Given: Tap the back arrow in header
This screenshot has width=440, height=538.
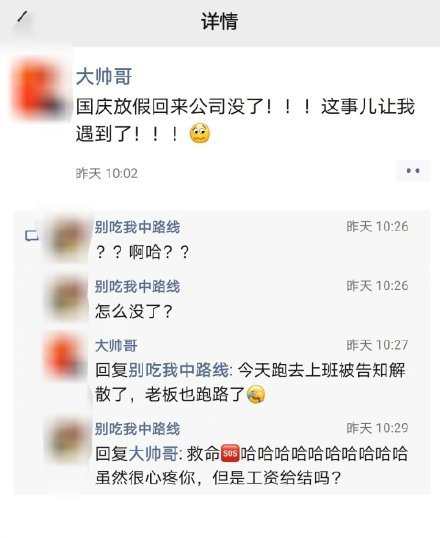Looking at the screenshot, I should 22,17.
